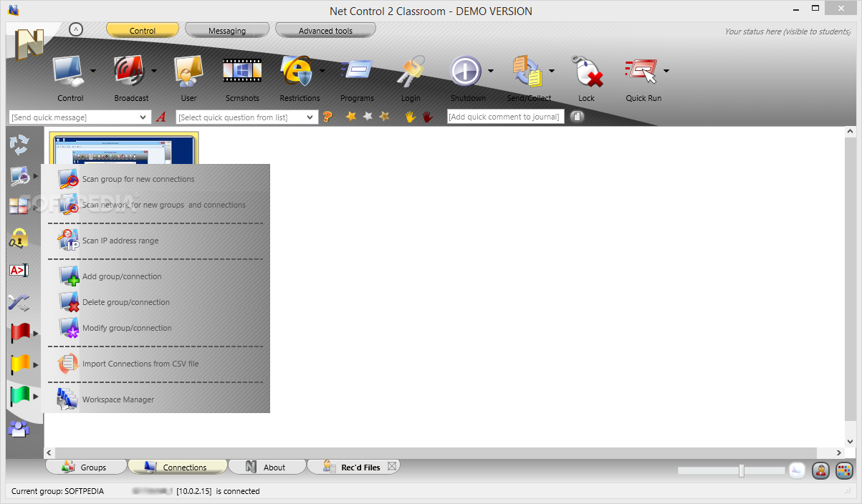Viewport: 862px width, 504px height.
Task: Expand the Shutdown dropdown arrow
Action: (491, 71)
